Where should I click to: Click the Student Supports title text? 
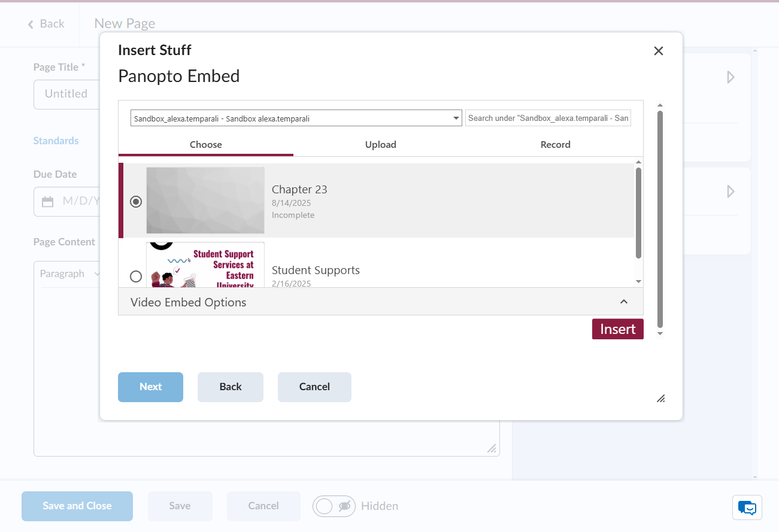pyautogui.click(x=316, y=270)
